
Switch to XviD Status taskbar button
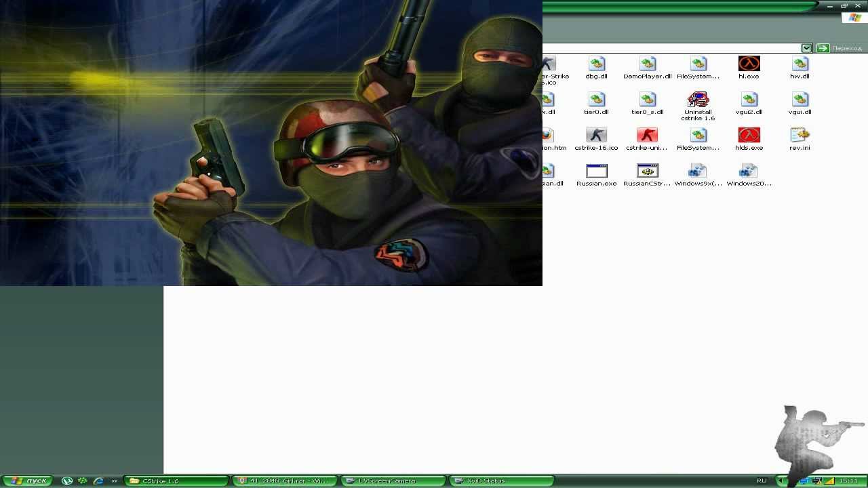(501, 481)
